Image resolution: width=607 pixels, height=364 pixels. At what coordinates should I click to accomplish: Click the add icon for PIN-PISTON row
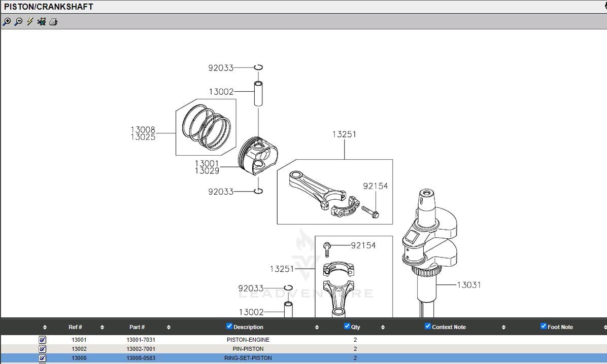tap(43, 349)
